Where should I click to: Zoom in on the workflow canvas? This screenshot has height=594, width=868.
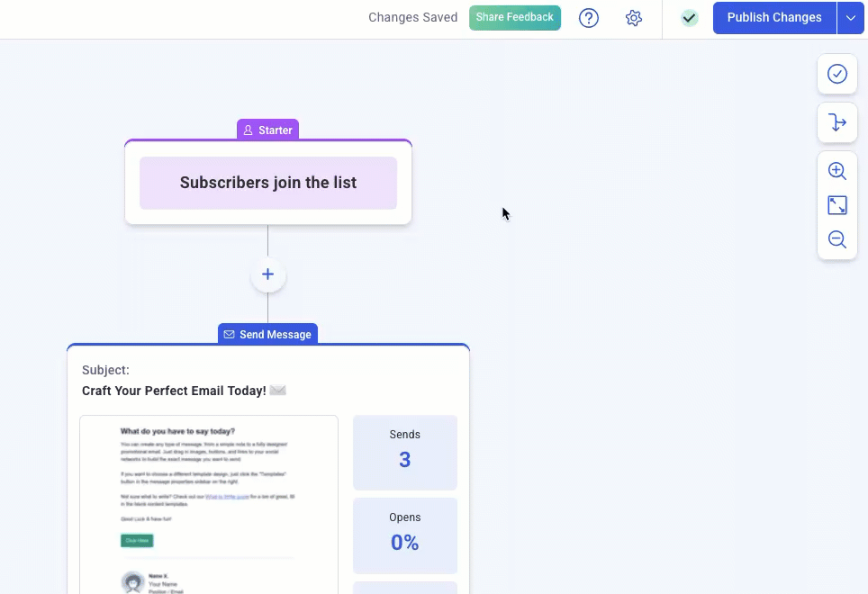837,171
